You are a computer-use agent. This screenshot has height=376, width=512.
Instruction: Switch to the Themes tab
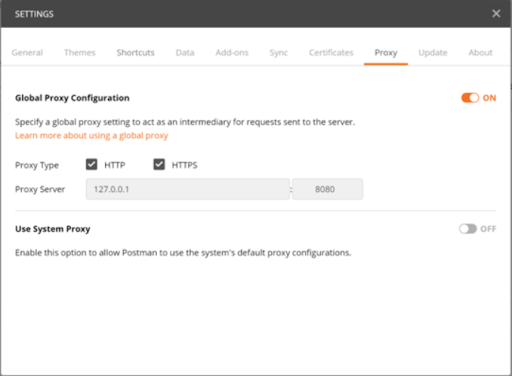click(80, 53)
